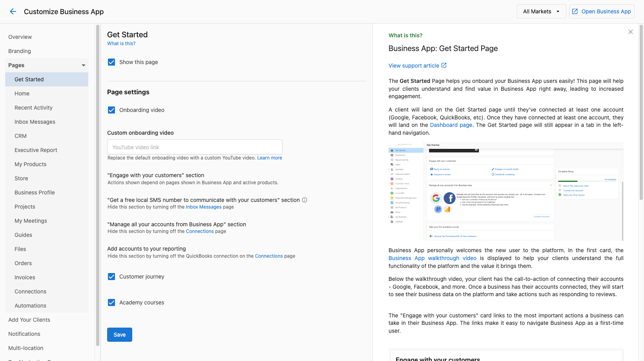Screen dimensions: 644x361
Task: Open the All Markets dropdown
Action: point(541,11)
